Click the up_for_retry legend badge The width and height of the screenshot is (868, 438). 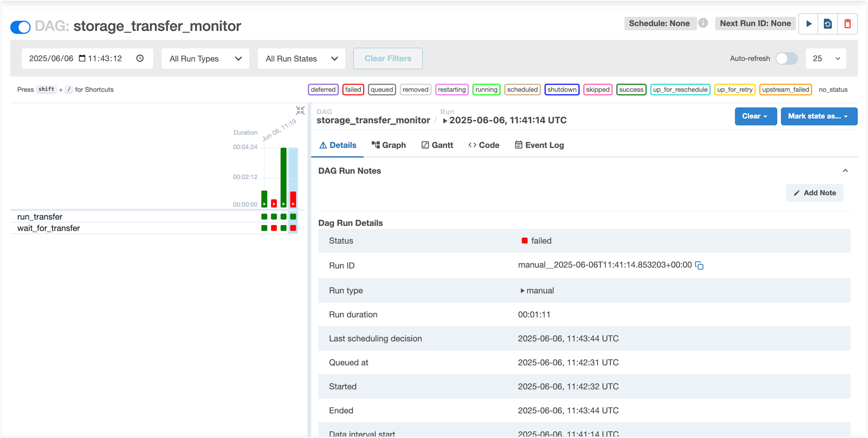[x=735, y=89]
